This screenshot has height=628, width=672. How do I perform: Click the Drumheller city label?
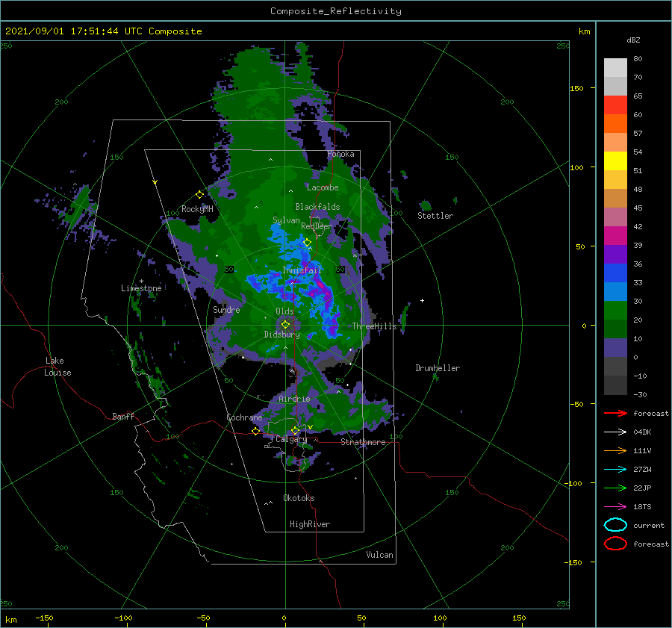[x=438, y=368]
